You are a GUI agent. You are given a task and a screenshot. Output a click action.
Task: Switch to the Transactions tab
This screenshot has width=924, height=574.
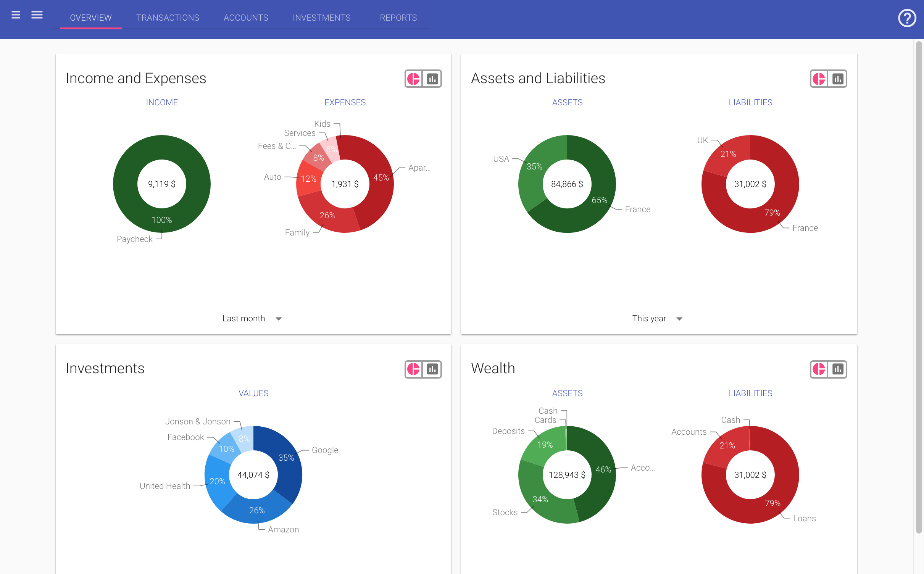pyautogui.click(x=168, y=18)
